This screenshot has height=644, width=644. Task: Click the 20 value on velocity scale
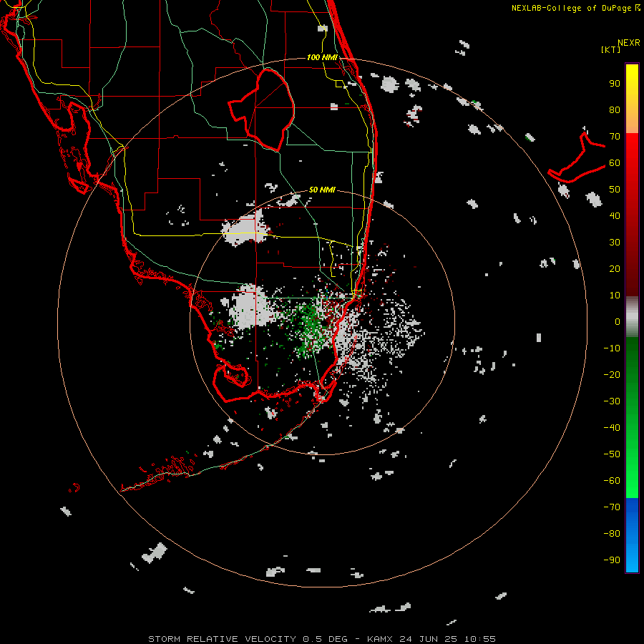pos(615,268)
